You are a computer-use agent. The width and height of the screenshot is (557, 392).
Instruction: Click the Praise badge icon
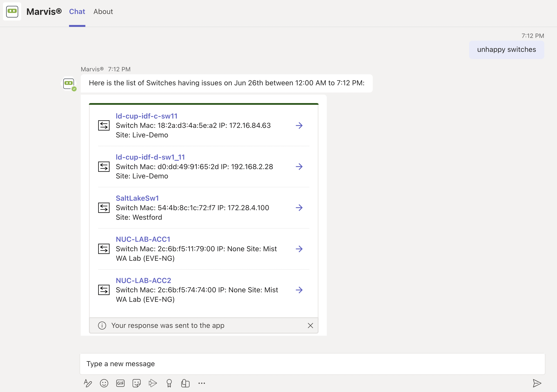[x=169, y=383]
